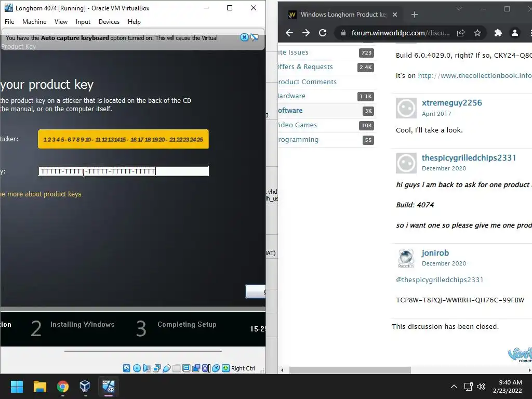This screenshot has height=399, width=532.
Task: Click optical drive indicator in VirtualBox status bar
Action: click(137, 368)
